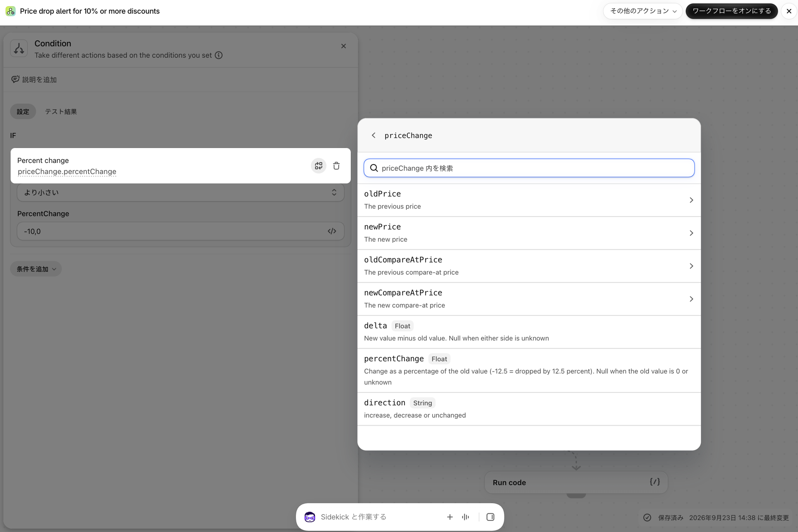Switch to the テスト結果 tab
This screenshot has height=532, width=798.
point(61,111)
